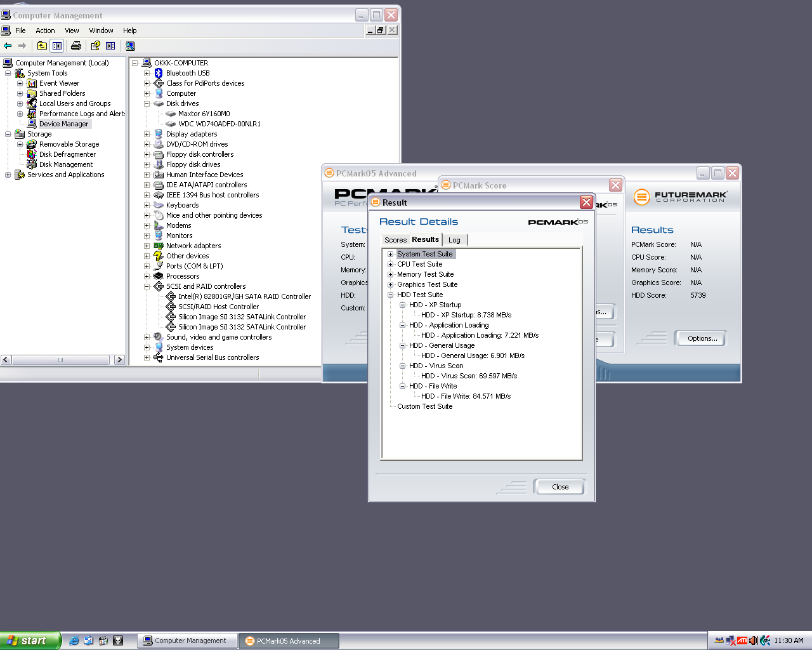Select Device Manager in the console tree
Viewport: 812px width, 650px height.
[63, 124]
